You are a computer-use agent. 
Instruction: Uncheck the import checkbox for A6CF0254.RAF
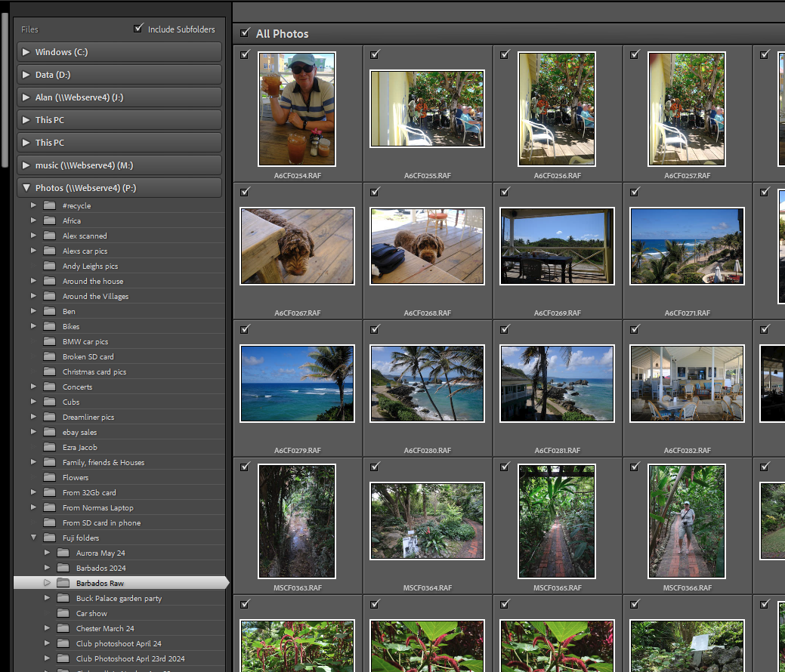(245, 54)
